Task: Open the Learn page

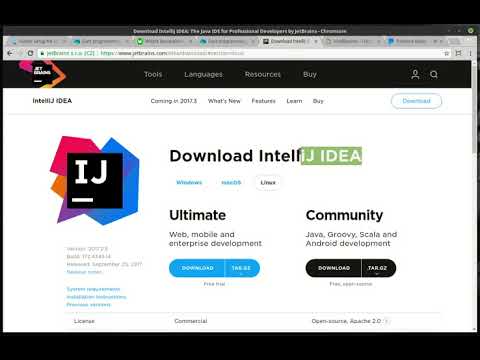Action: pos(294,101)
